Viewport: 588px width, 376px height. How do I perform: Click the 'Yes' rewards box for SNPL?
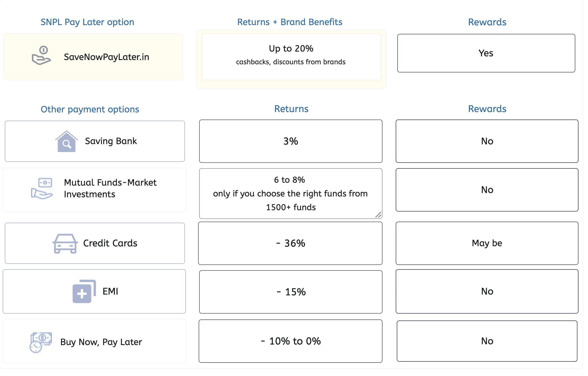(486, 53)
